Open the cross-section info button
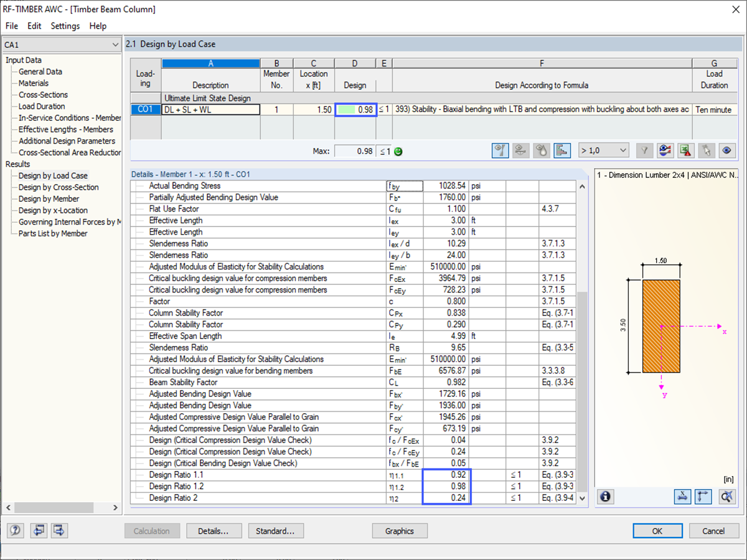 click(606, 497)
